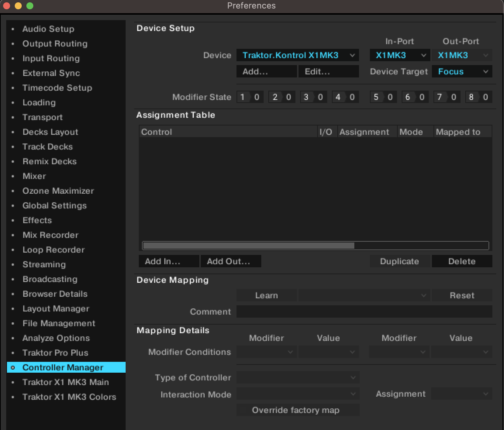Click Modifier State 1 value
Screen dimensions: 504x430
(x=257, y=97)
